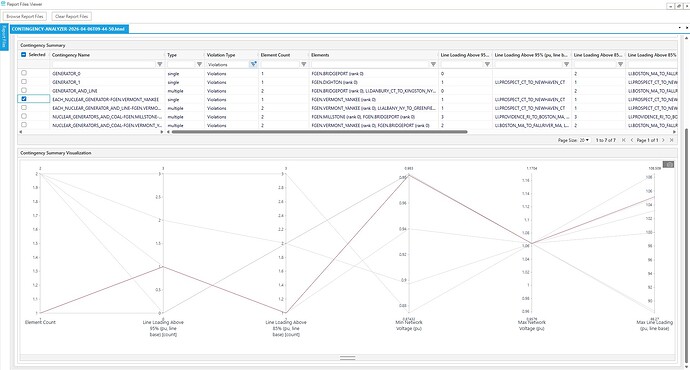
Task: Open the Line Loading Above 85 count filter icon
Action: tap(620, 64)
